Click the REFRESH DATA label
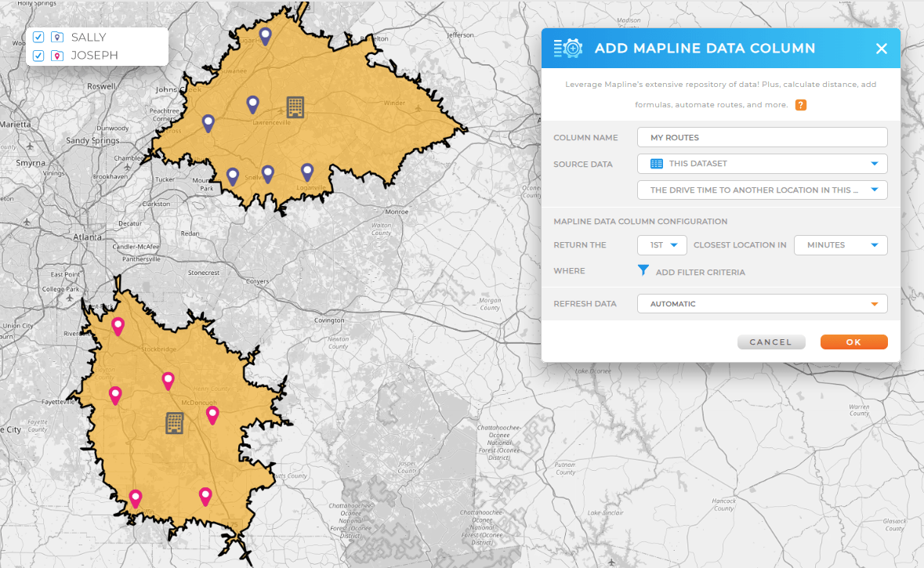Screen dimensions: 924x568 (x=585, y=304)
